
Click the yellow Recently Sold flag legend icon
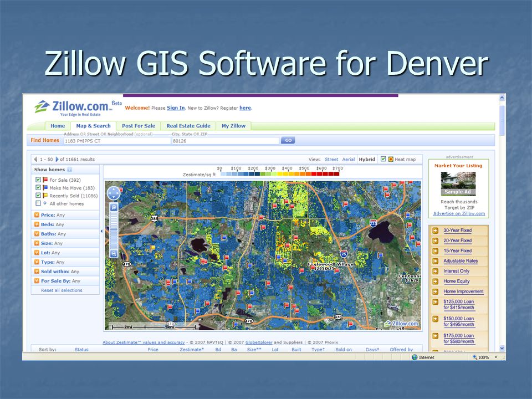pyautogui.click(x=45, y=196)
